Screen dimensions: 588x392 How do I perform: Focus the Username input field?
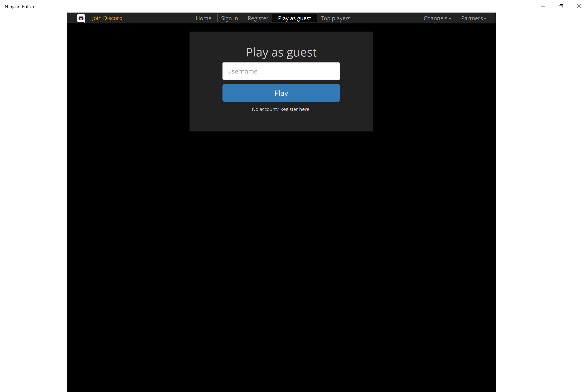(x=281, y=71)
